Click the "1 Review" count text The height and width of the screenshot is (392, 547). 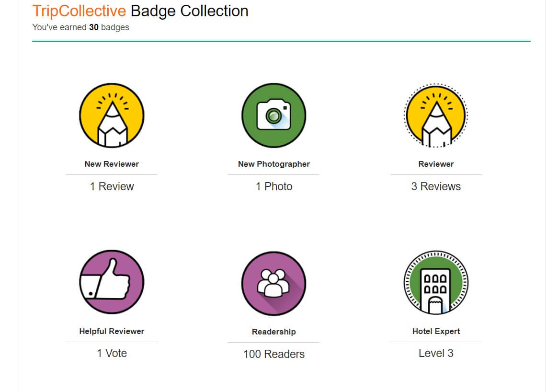pyautogui.click(x=112, y=186)
